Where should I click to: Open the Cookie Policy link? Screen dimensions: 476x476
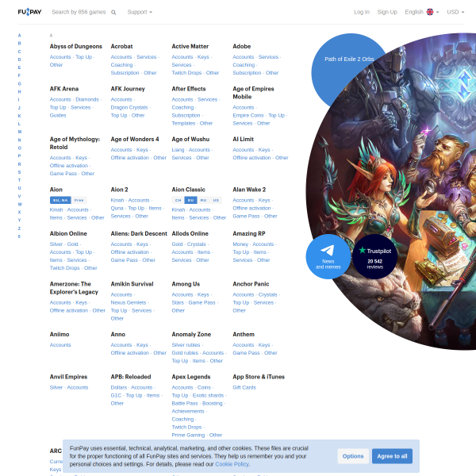(x=232, y=464)
